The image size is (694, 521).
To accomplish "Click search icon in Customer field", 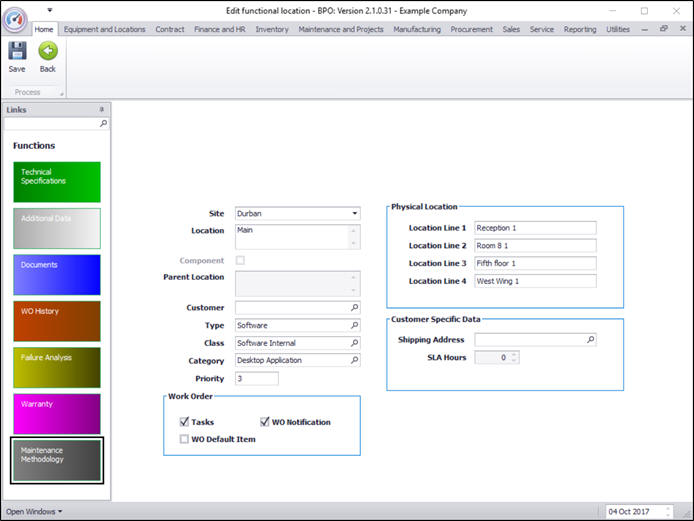I will click(x=354, y=308).
